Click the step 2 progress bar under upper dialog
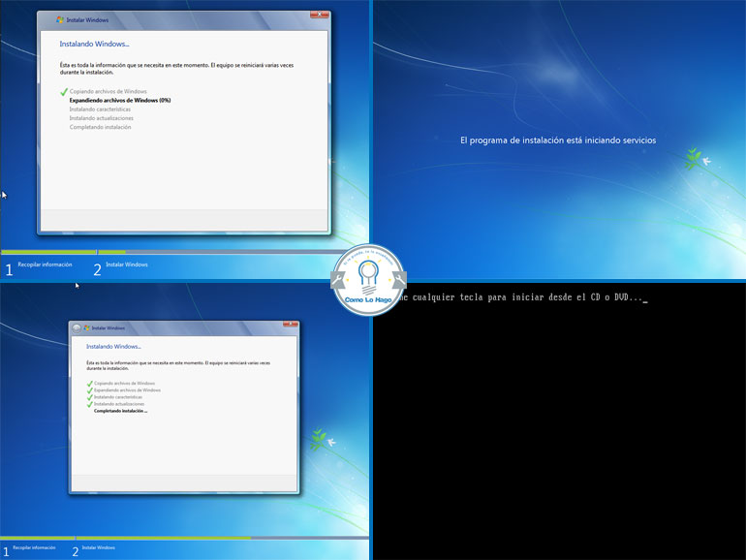The height and width of the screenshot is (560, 746). click(216, 252)
